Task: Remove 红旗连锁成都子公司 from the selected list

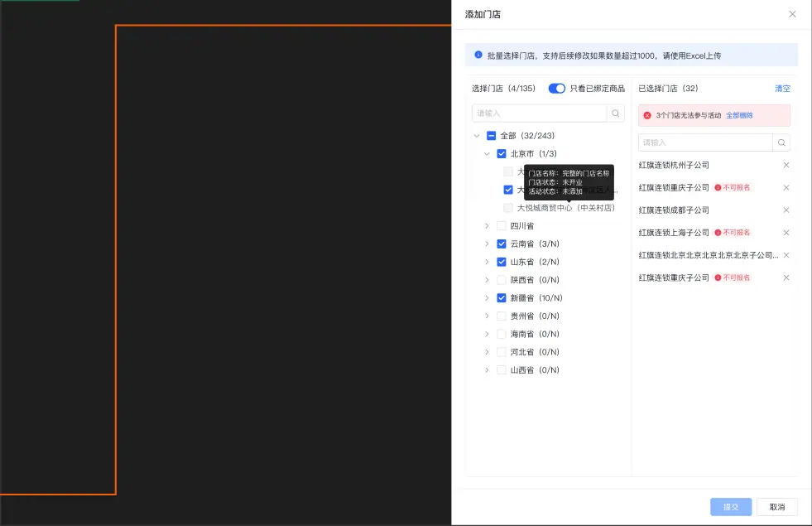Action: pyautogui.click(x=786, y=210)
